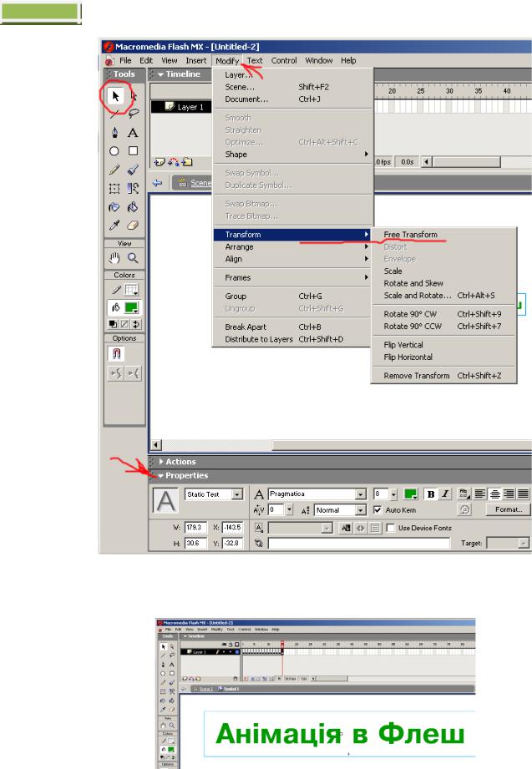Click the No Color icon

tap(124, 324)
